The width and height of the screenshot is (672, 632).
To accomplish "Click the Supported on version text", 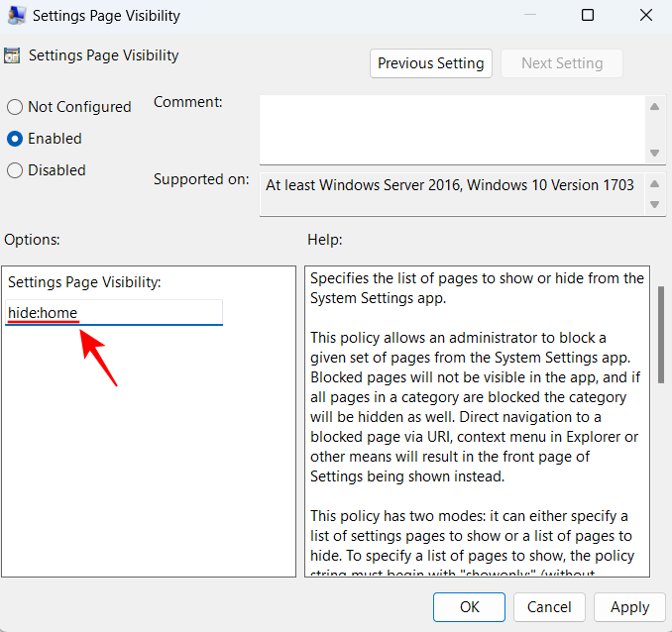I will click(x=450, y=185).
